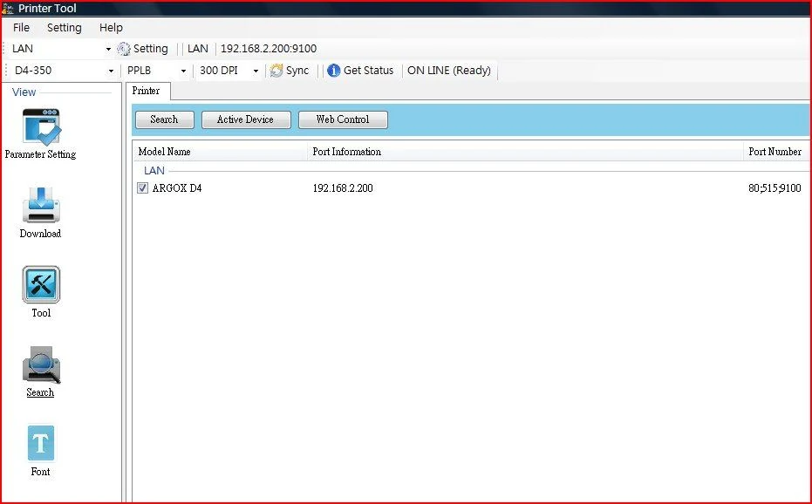Open the Help menu
Screen dimensions: 812x504
pyautogui.click(x=111, y=27)
